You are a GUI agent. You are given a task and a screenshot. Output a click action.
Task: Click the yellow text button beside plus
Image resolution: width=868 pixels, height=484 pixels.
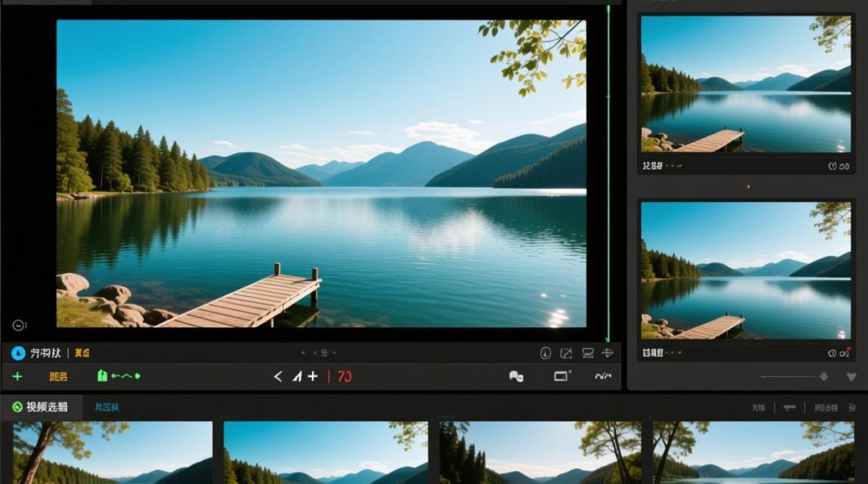coord(59,376)
